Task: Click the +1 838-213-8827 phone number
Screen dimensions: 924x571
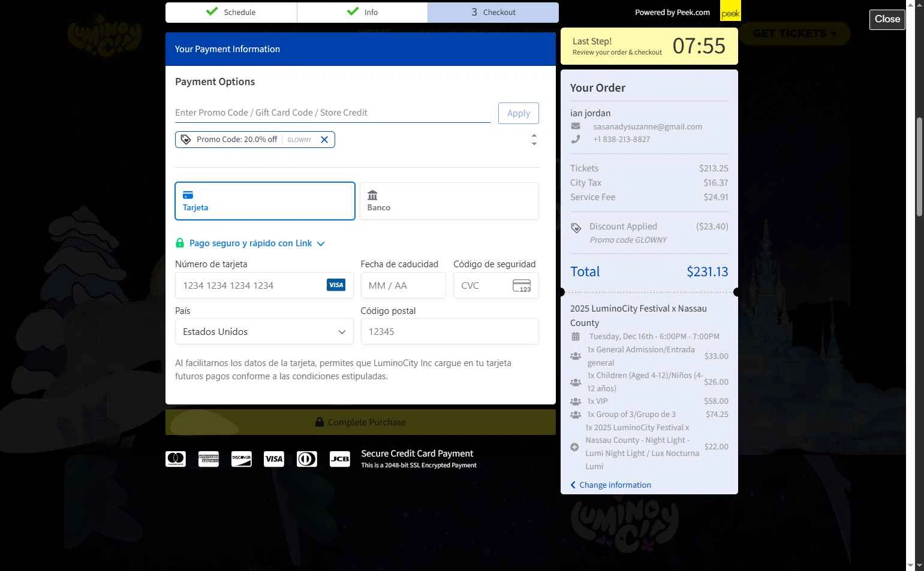Action: [621, 139]
